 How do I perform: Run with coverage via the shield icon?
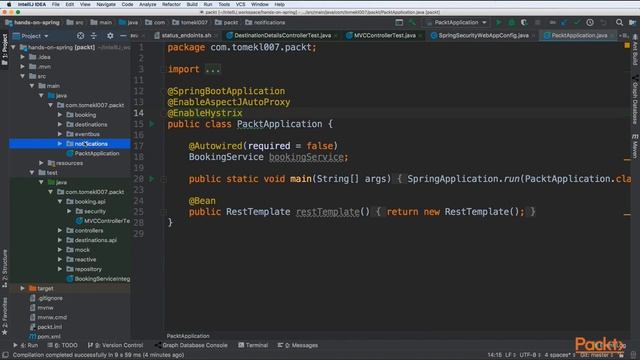tap(524, 22)
